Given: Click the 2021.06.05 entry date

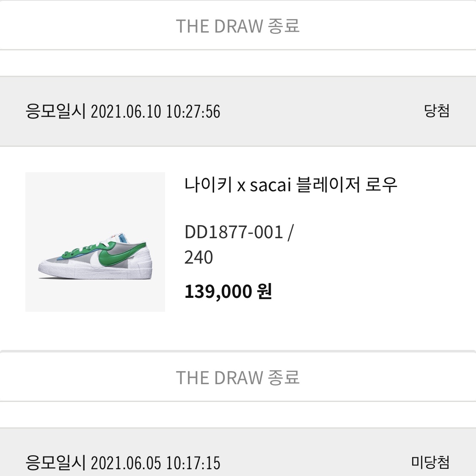Looking at the screenshot, I should pos(126,463).
